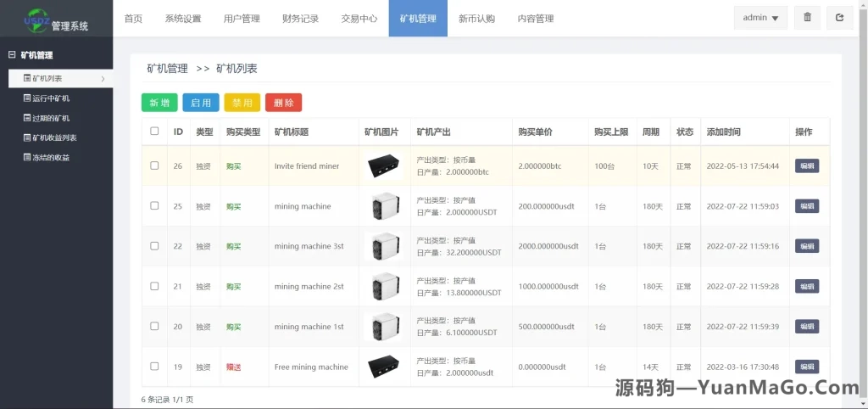868x409 pixels.
Task: Open 过期的矿机 in sidebar
Action: pyautogui.click(x=47, y=118)
